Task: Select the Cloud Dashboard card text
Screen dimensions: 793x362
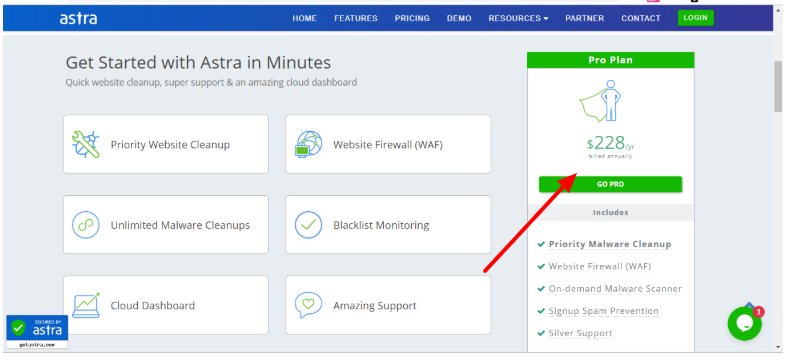Action: pos(153,305)
